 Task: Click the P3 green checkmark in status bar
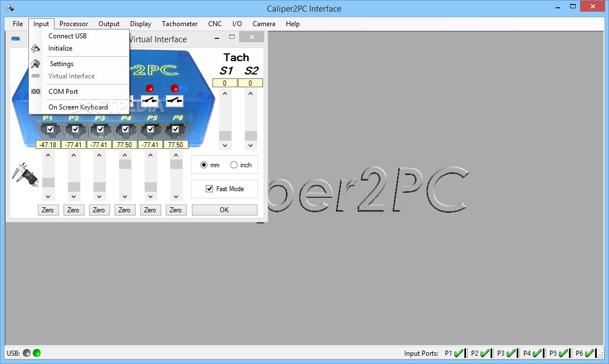pyautogui.click(x=511, y=353)
